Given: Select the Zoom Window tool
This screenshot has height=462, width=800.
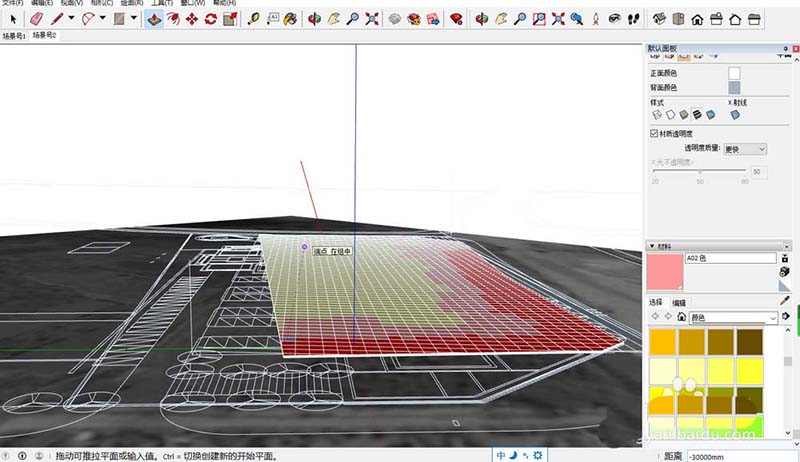Looking at the screenshot, I should click(539, 19).
